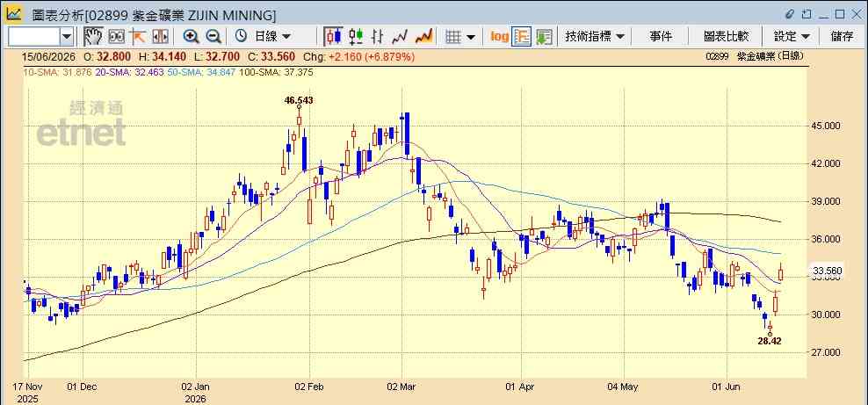Click the 42.000 price axis label
This screenshot has width=868, height=405.
coord(826,163)
